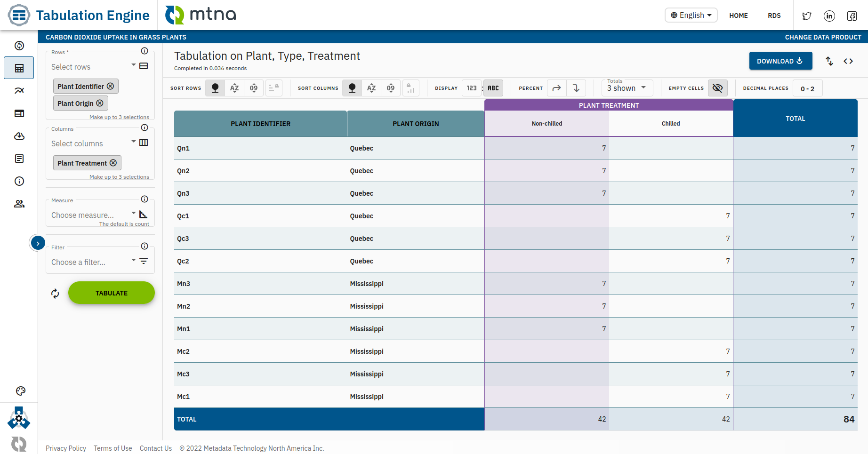Open the Twitter link icon

(x=807, y=16)
